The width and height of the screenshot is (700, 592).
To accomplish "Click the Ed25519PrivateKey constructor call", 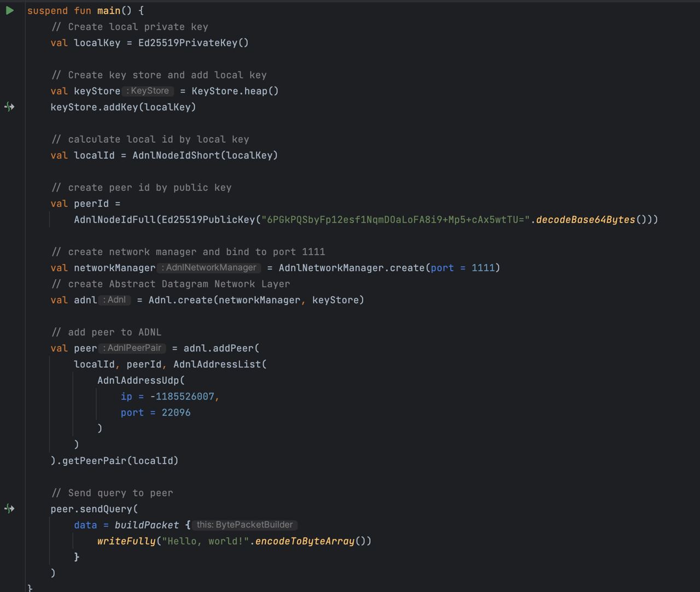I will [x=188, y=43].
